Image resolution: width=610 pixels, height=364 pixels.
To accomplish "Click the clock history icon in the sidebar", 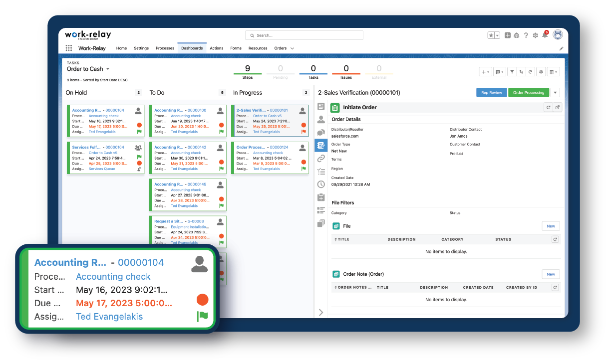I will point(321,184).
